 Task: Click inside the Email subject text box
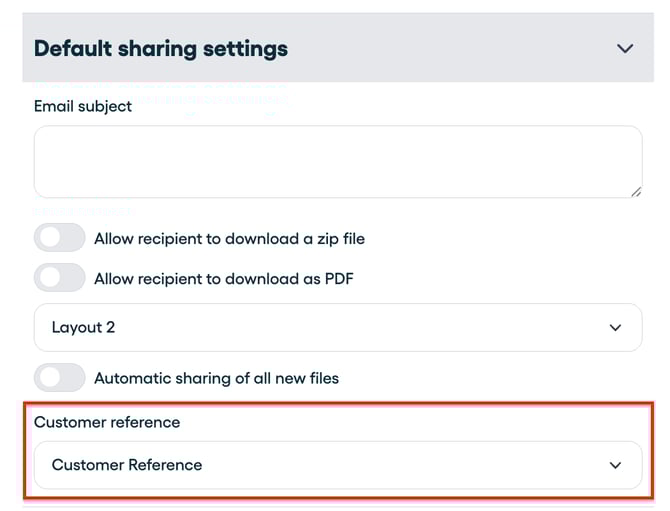[x=337, y=161]
